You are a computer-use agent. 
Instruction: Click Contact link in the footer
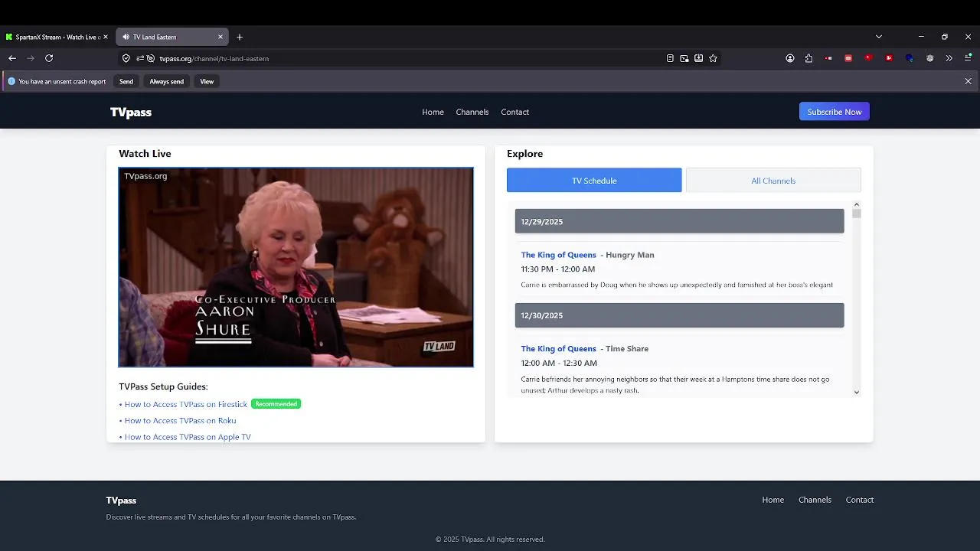[859, 500]
